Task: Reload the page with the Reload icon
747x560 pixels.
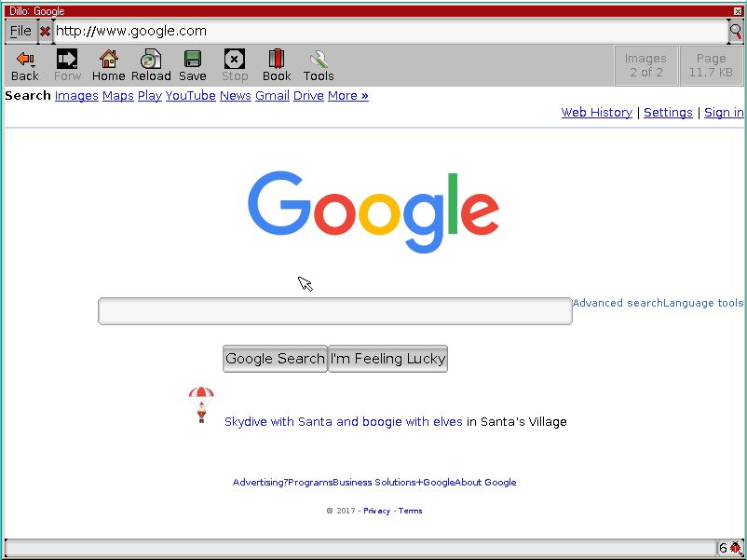Action: click(151, 59)
